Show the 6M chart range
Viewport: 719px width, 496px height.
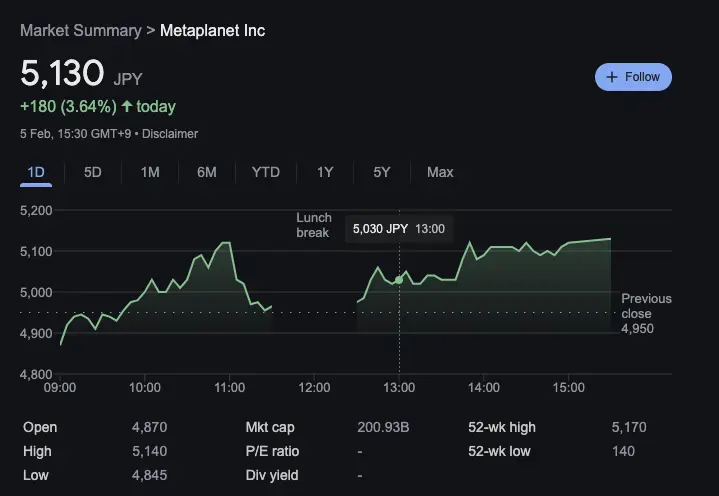[207, 172]
